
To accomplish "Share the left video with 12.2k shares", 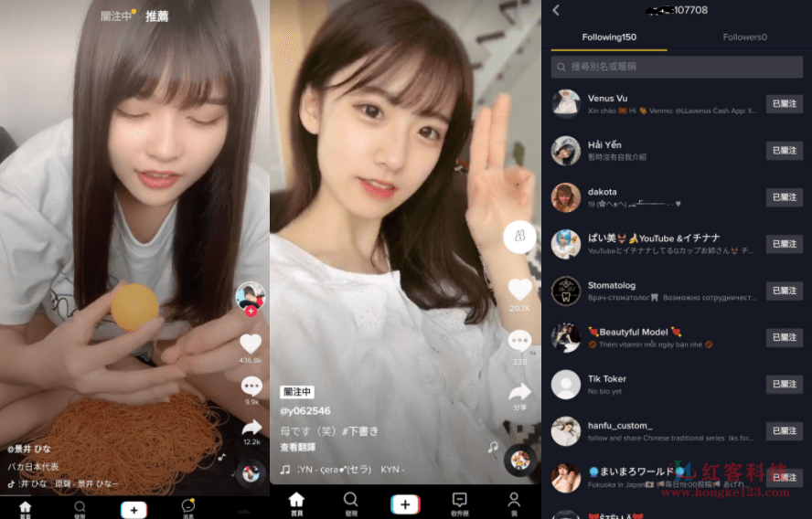I will [251, 428].
